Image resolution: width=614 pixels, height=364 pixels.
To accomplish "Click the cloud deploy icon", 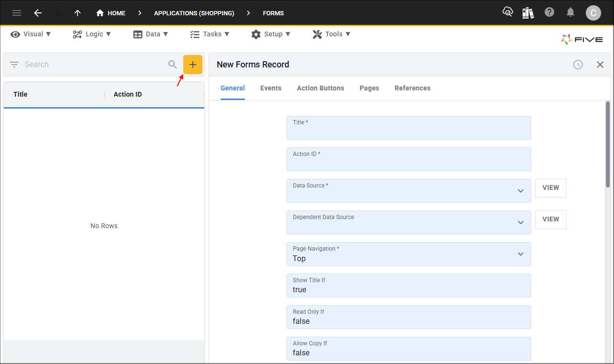I will pyautogui.click(x=507, y=12).
